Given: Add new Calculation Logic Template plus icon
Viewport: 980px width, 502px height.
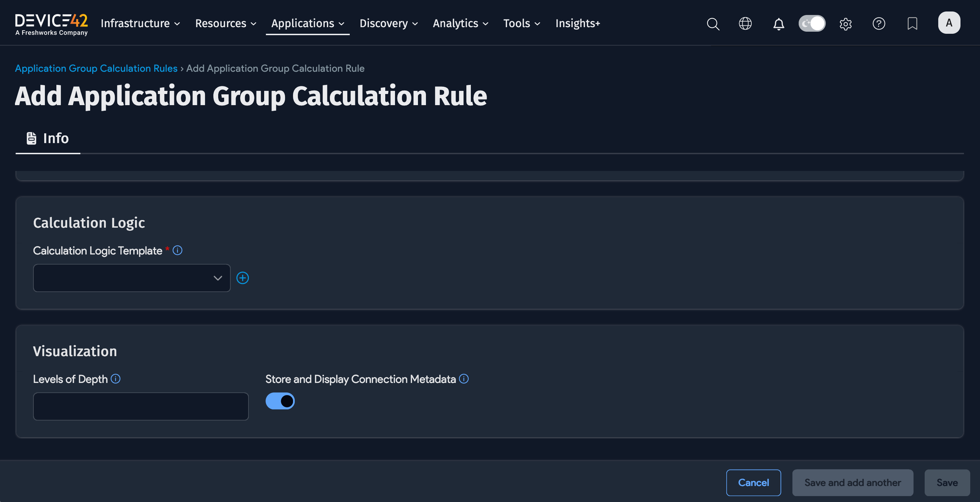Looking at the screenshot, I should point(243,278).
